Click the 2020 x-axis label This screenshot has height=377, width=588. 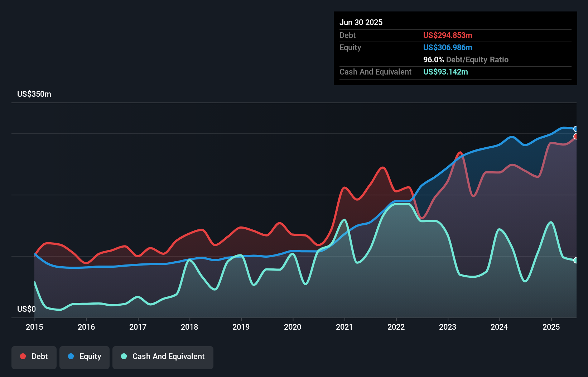[293, 327]
